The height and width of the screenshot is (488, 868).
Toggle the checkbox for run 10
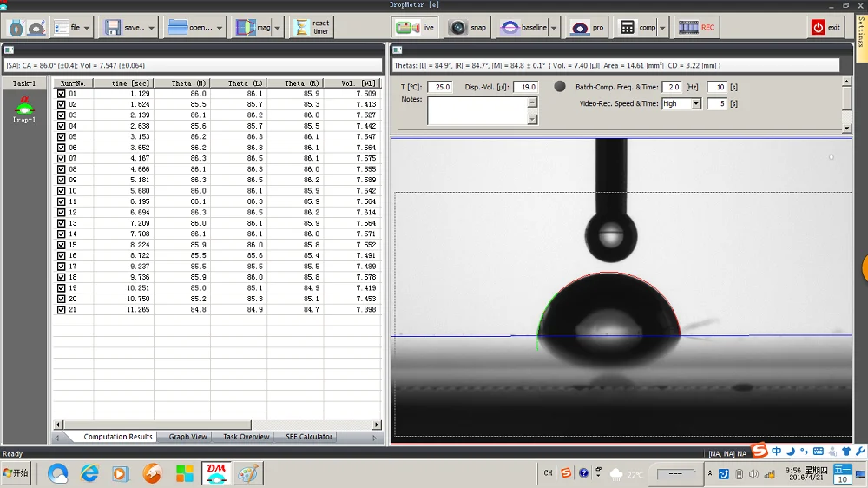tap(61, 191)
